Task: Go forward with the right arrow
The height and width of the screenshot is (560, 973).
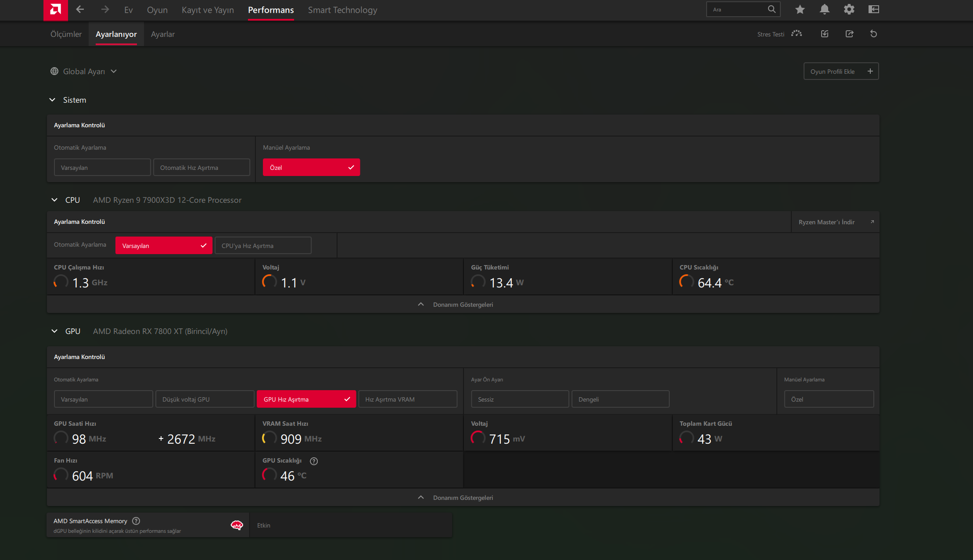Action: click(x=105, y=9)
